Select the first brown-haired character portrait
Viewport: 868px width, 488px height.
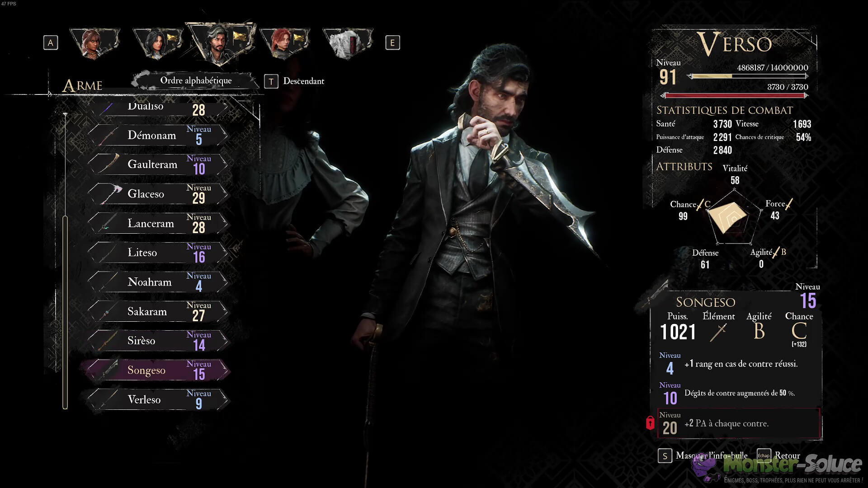pos(95,43)
